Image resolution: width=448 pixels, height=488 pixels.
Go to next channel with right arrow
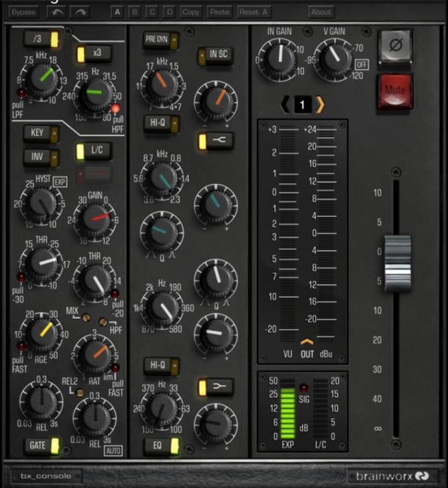320,105
